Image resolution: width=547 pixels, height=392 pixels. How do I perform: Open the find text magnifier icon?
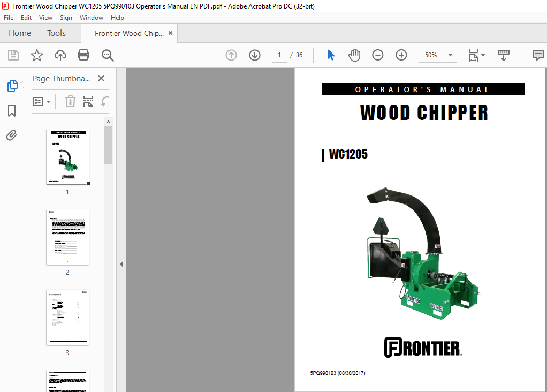[x=108, y=55]
